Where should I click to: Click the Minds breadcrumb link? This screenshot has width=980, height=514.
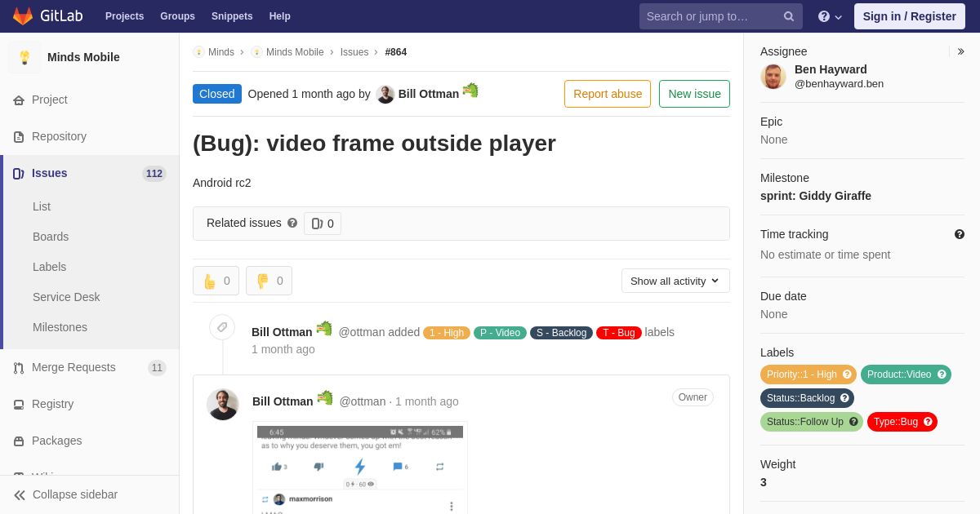tap(221, 52)
